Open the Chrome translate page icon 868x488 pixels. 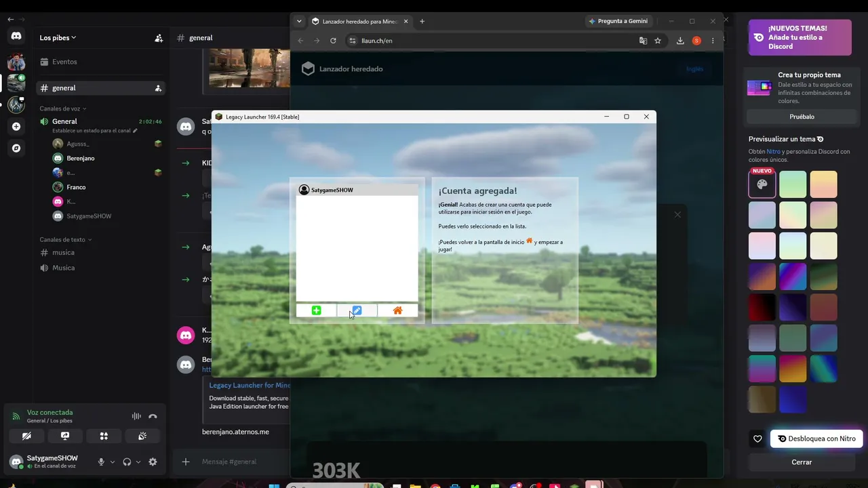click(x=643, y=41)
